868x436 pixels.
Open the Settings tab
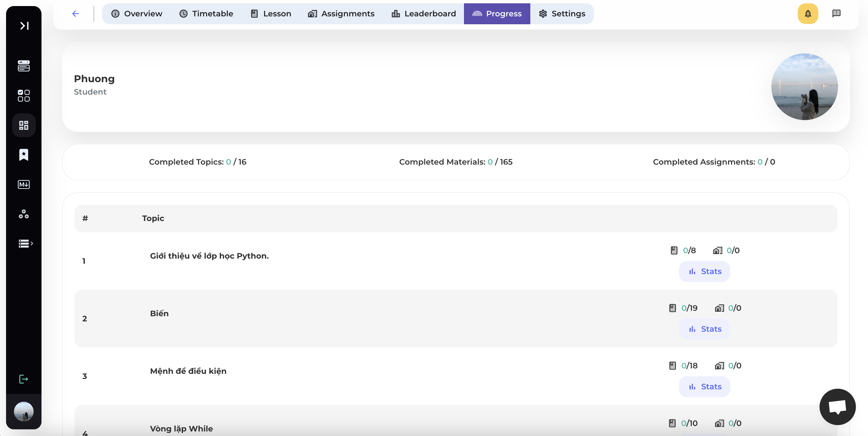click(562, 14)
